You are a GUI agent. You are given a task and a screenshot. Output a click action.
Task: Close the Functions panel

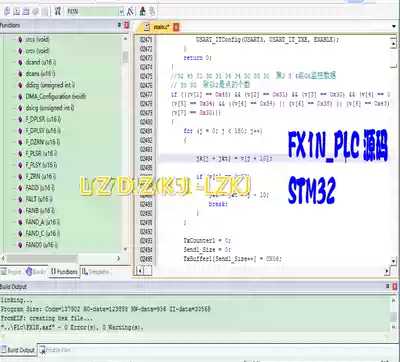coord(126,25)
